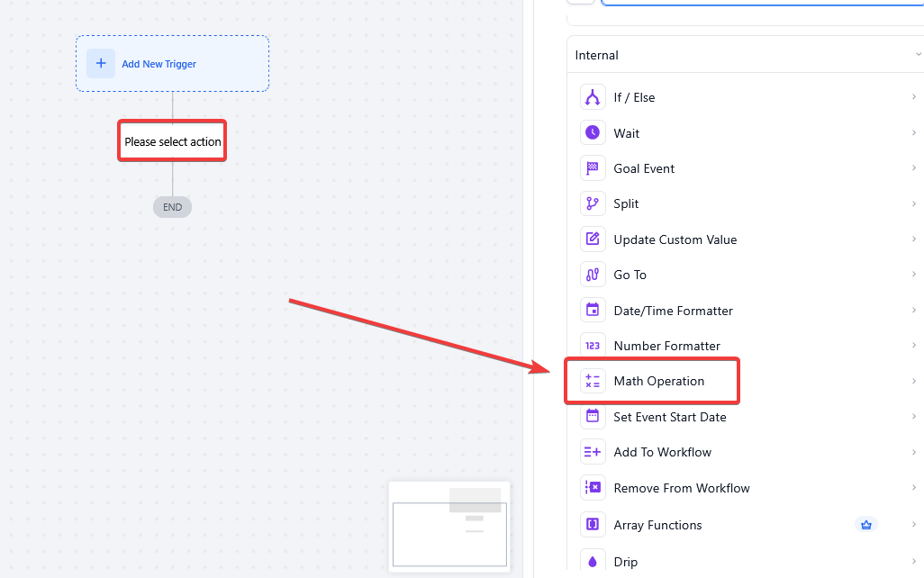Expand the Math Operation chevron arrow
924x578 pixels.
coord(913,381)
